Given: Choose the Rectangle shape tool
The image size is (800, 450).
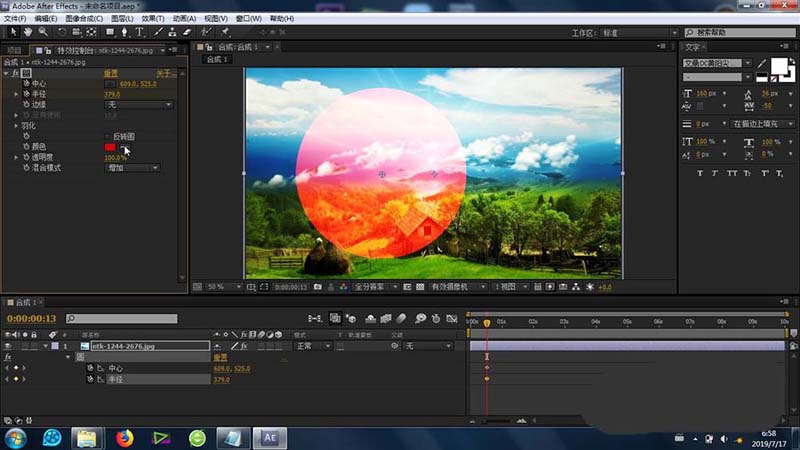Looking at the screenshot, I should pos(110,32).
